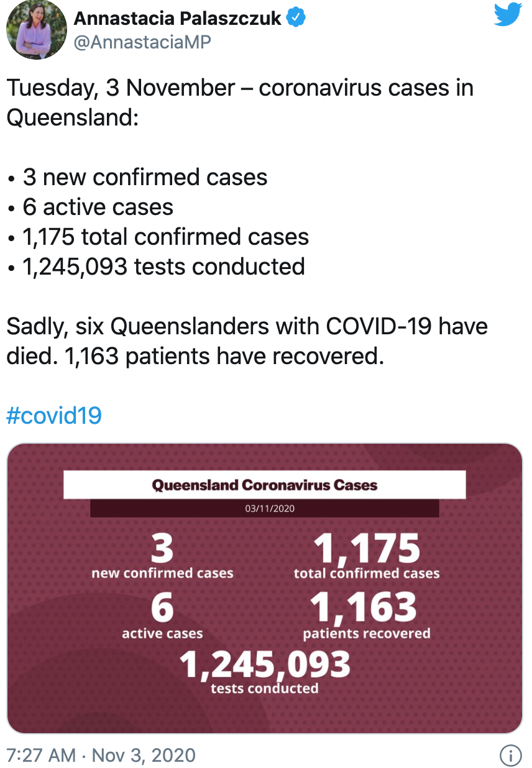Click the 1,163 patients recovered figure
Image resolution: width=532 pixels, height=768 pixels.
(x=367, y=615)
